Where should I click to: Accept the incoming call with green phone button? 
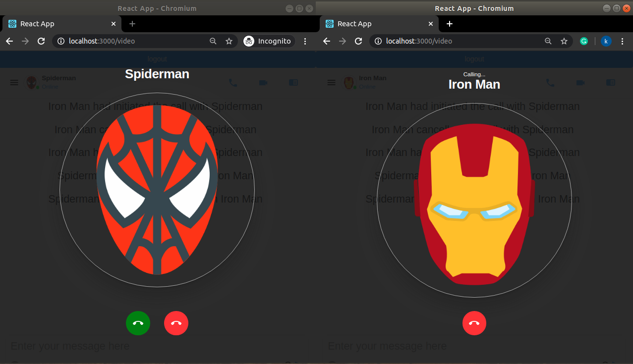[x=138, y=323]
